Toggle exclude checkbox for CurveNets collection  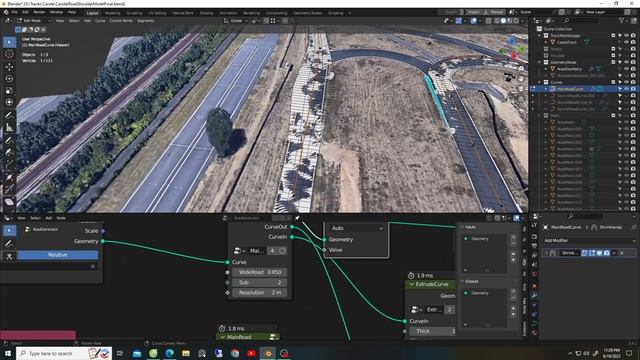click(x=613, y=82)
